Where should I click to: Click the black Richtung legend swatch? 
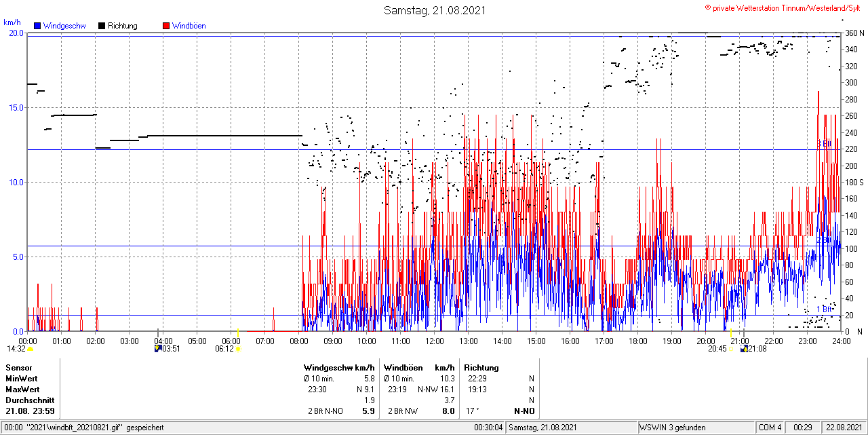(x=102, y=26)
